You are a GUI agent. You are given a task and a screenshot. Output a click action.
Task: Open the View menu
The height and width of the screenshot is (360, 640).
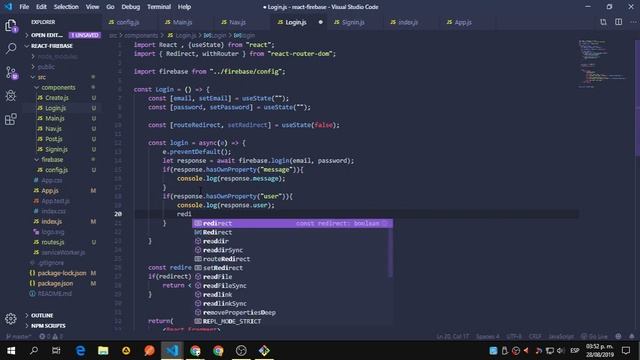pos(92,7)
